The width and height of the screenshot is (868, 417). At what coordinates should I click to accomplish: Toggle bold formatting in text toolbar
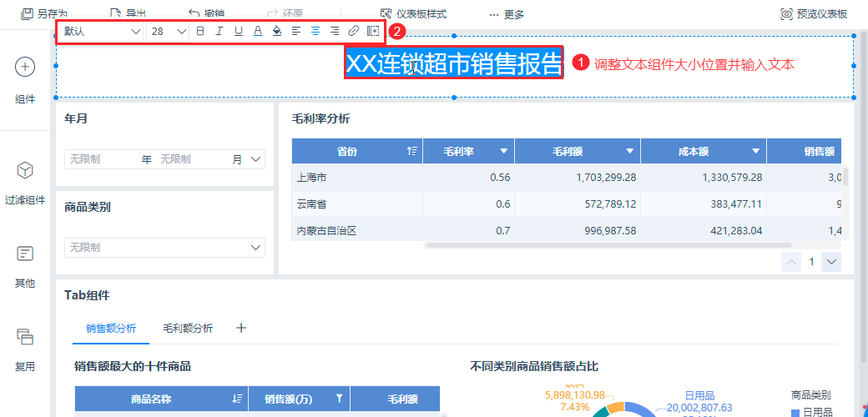pyautogui.click(x=199, y=31)
